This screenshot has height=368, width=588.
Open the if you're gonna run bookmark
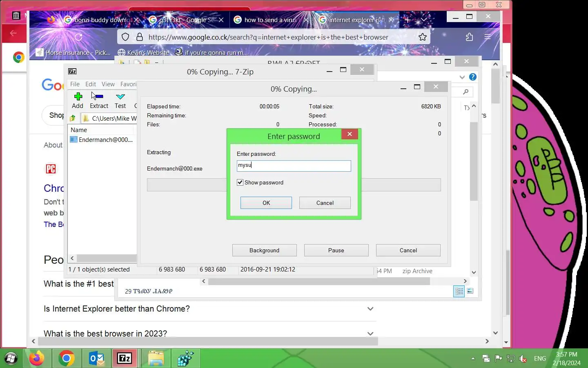[212, 52]
